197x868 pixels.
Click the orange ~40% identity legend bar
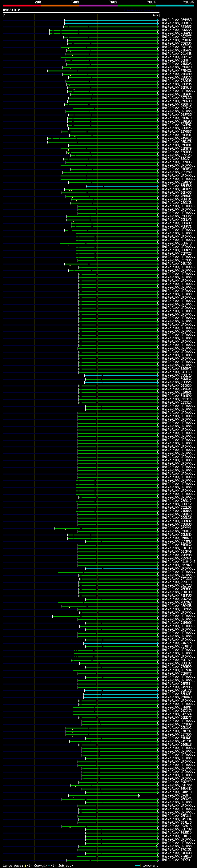tap(60, 6)
